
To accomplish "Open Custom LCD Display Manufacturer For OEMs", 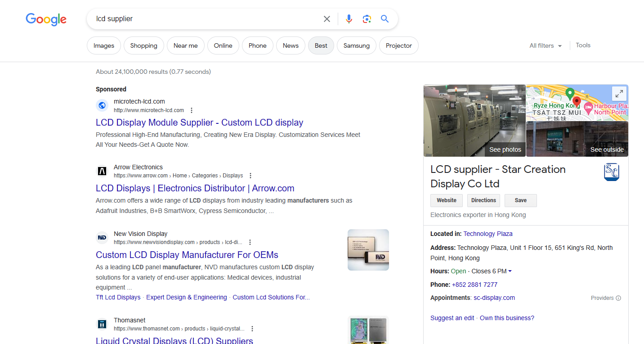I will (x=187, y=255).
